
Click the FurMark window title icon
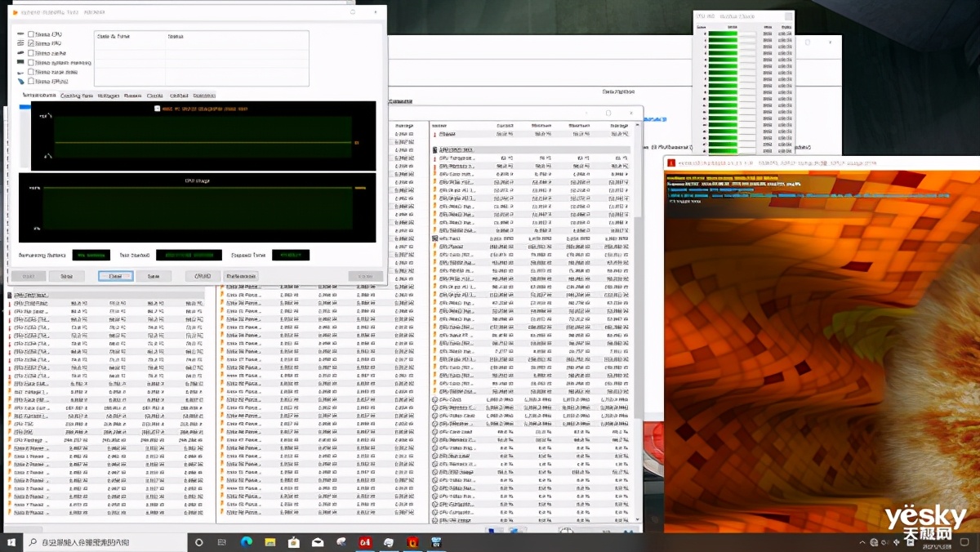coord(670,162)
